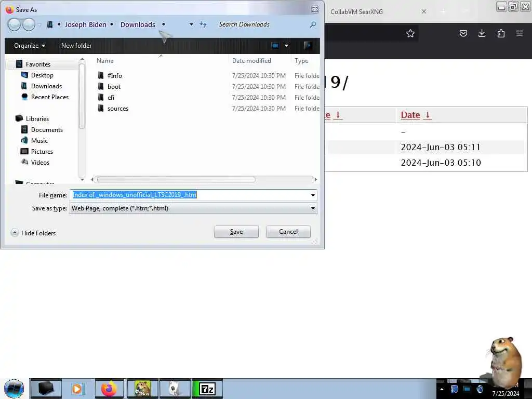
Task: Open the address bar history dropdown arrow
Action: [191, 24]
